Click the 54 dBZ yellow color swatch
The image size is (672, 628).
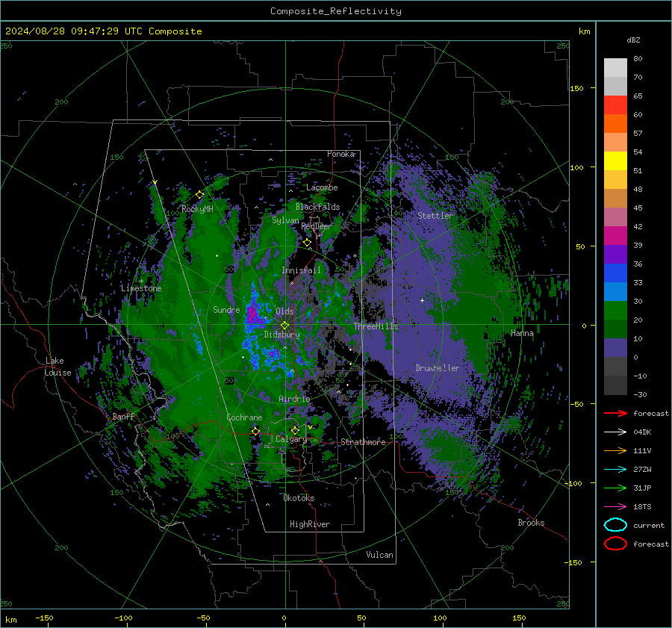tap(615, 161)
